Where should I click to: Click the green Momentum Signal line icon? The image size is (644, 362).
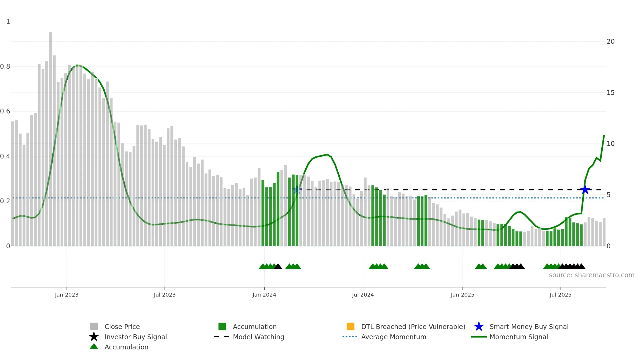click(x=479, y=337)
